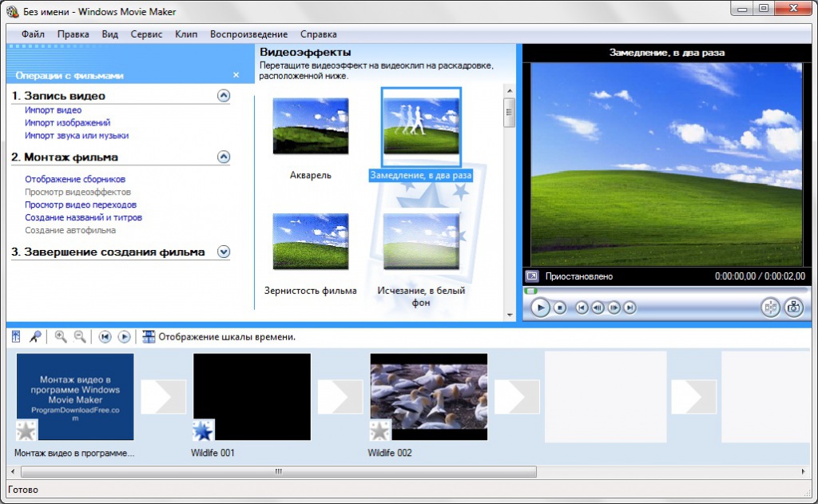
Task: Click the preview seek bar
Action: tap(665, 291)
